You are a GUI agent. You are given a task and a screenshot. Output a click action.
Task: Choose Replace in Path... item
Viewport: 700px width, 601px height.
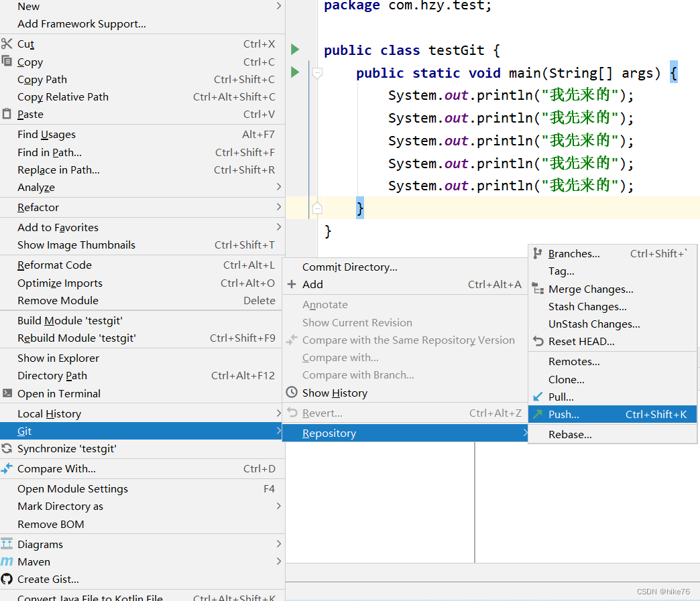[x=142, y=170]
